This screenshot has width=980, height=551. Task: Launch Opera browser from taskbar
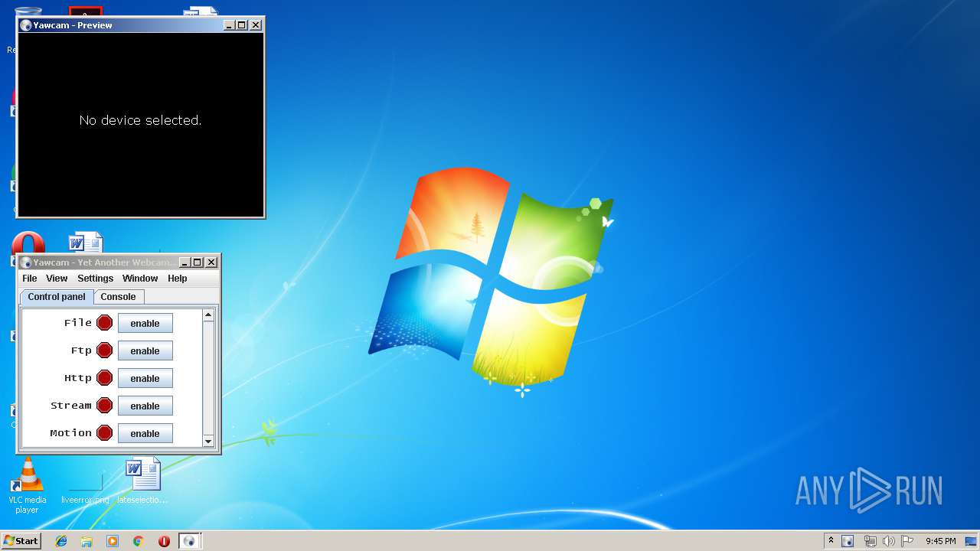pos(164,541)
